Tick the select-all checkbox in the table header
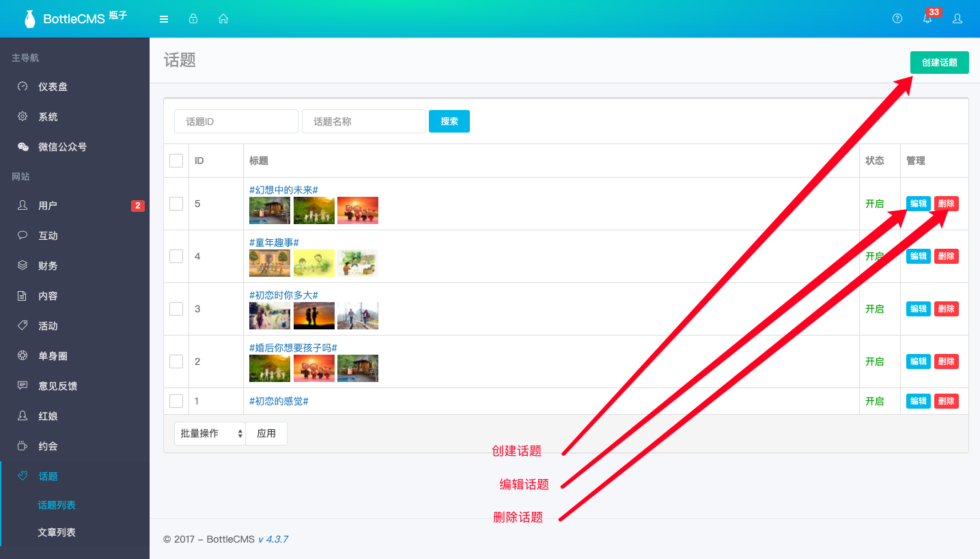This screenshot has height=559, width=980. click(x=176, y=161)
